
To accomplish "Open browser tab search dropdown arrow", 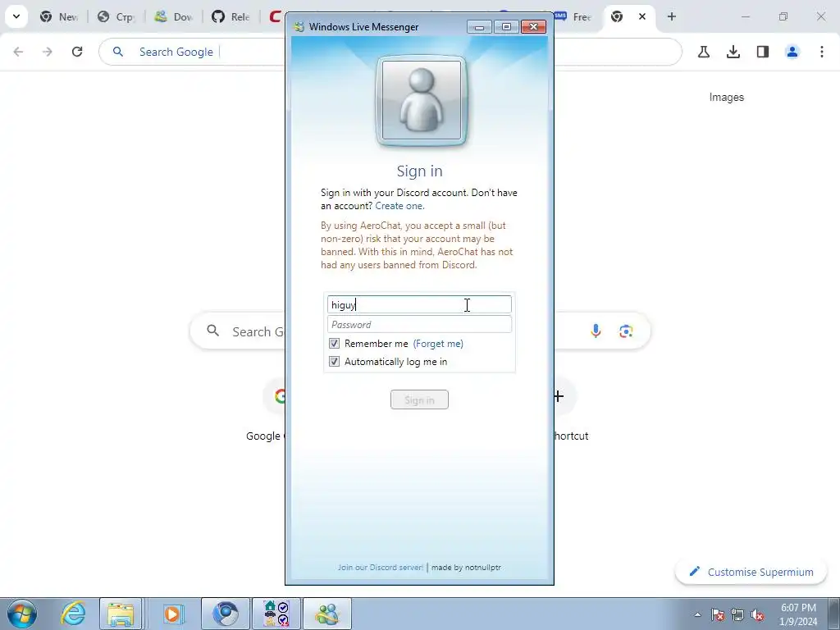I will 16,16.
